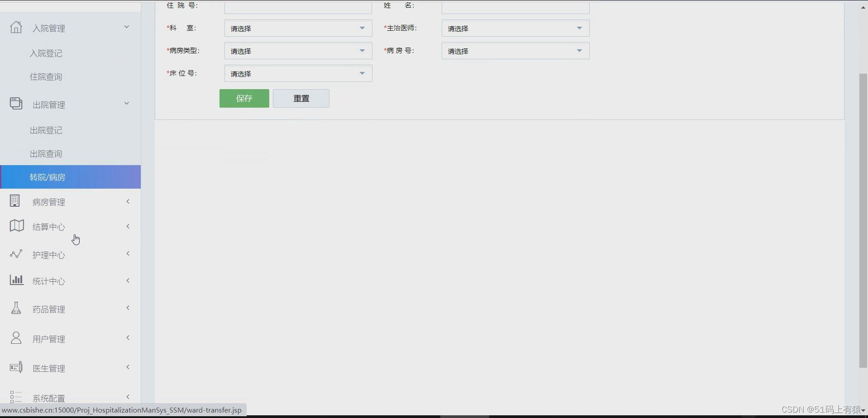Expand the 药品管理 chevron
Viewport: 868px width, 418px height.
click(x=128, y=308)
